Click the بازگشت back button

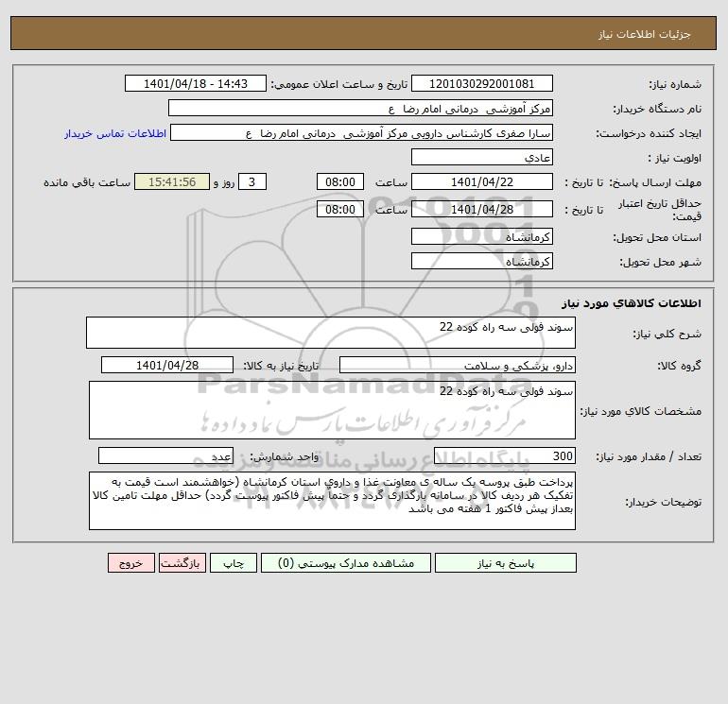[182, 563]
